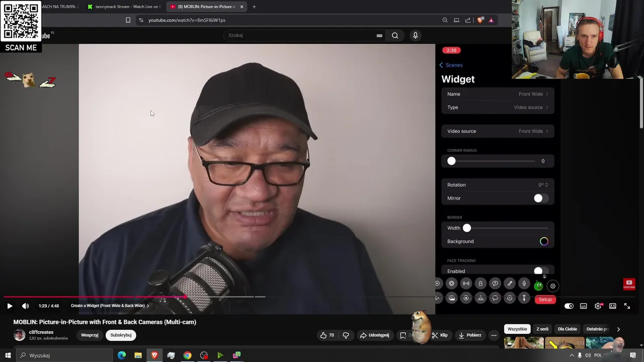Mute the YouTube player volume
The image size is (644, 362).
click(26, 306)
